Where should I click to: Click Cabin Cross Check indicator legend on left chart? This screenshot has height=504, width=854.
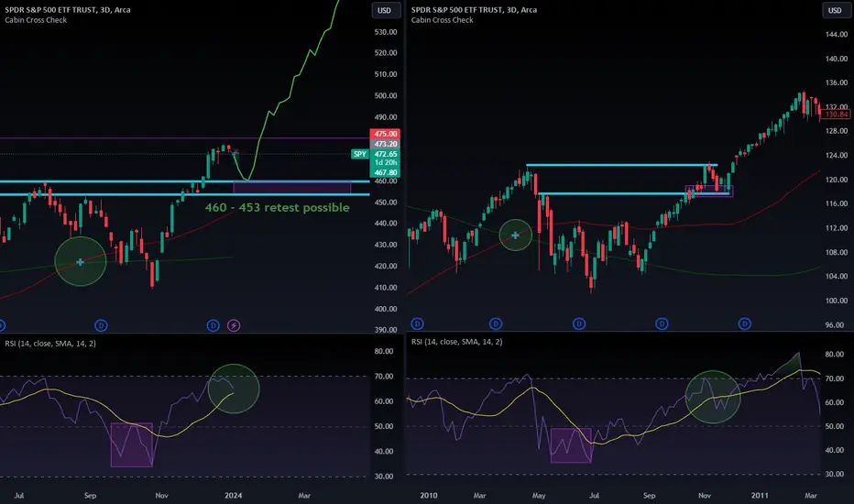coord(36,20)
